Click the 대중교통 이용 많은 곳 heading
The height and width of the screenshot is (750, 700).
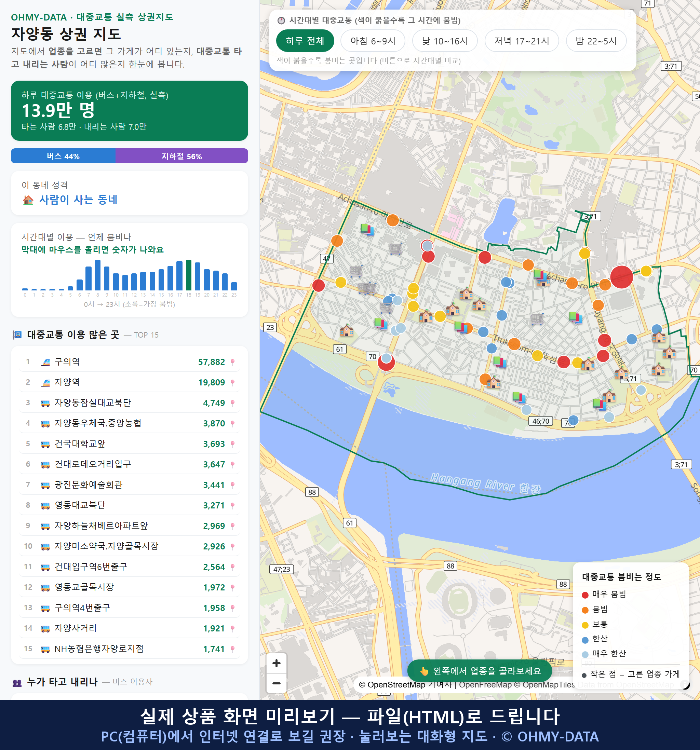pyautogui.click(x=73, y=335)
